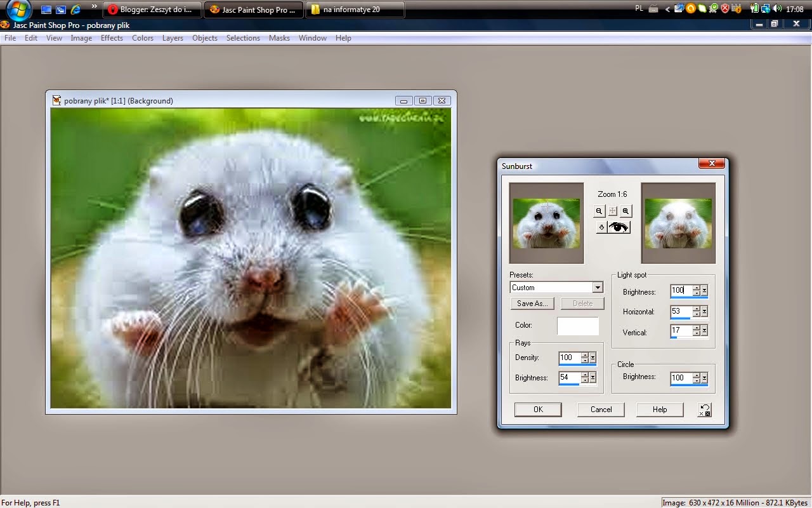Expand Light spot Brightness slider dropdown arrow

[704, 290]
